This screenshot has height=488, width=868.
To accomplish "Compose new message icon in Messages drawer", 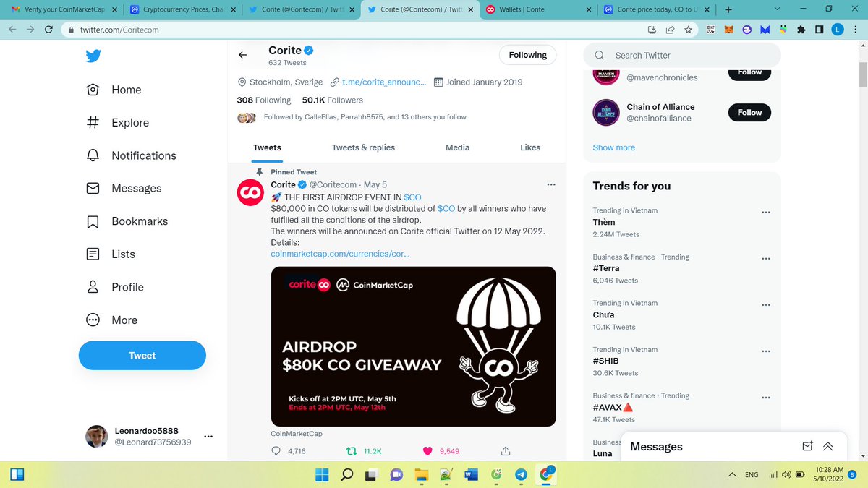I will (808, 446).
